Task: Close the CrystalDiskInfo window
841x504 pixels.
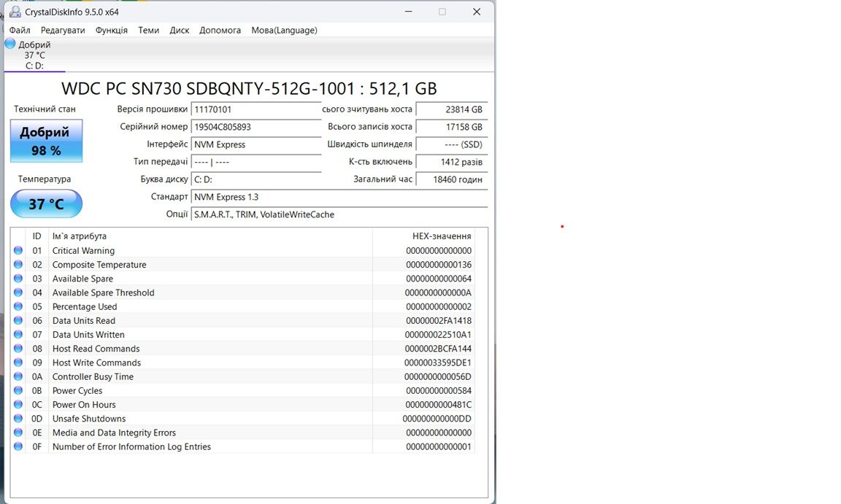Action: click(x=476, y=11)
